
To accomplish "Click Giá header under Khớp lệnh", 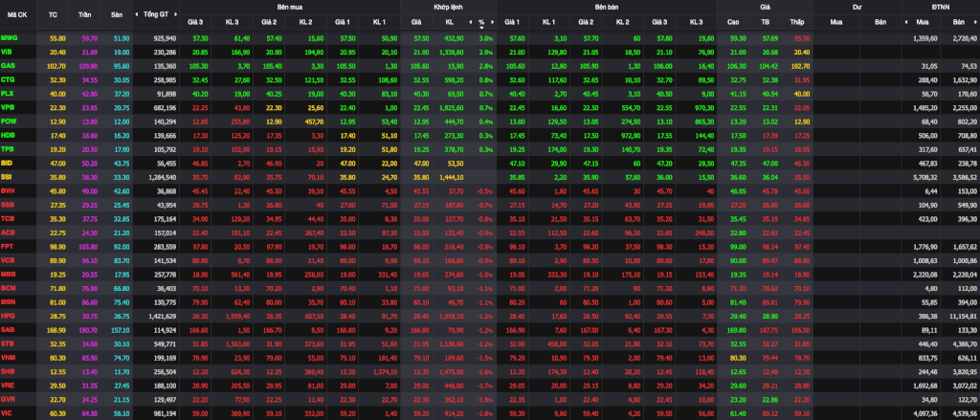I will [416, 22].
